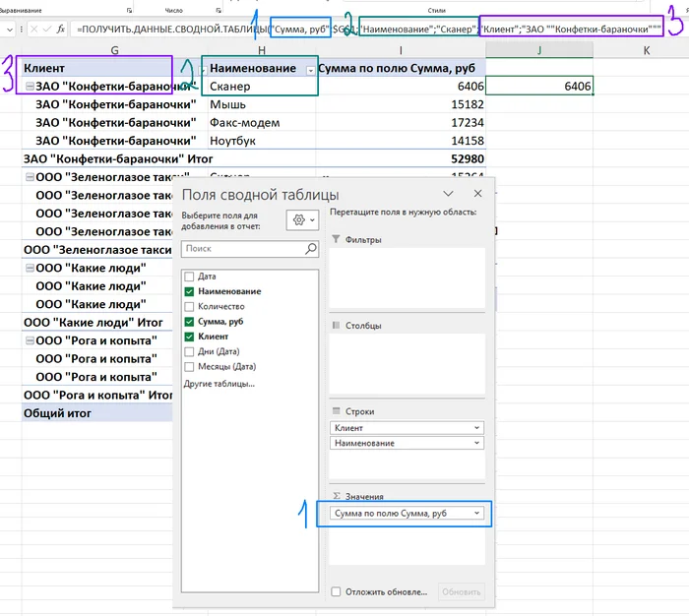Viewport: 689px width, 616px height.
Task: Collapse the ООО "Рога и копыта" group
Action: [29, 340]
